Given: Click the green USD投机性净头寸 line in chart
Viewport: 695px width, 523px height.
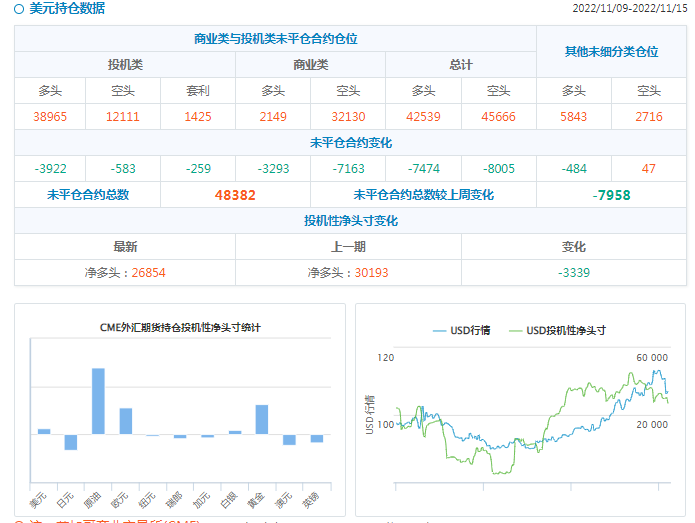Looking at the screenshot, I should pyautogui.click(x=575, y=390).
